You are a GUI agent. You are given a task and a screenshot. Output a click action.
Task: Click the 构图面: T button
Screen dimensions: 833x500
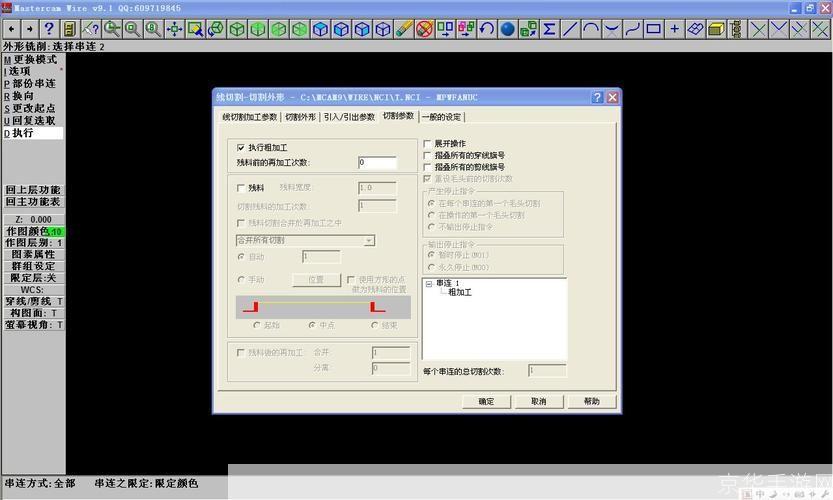[33, 313]
